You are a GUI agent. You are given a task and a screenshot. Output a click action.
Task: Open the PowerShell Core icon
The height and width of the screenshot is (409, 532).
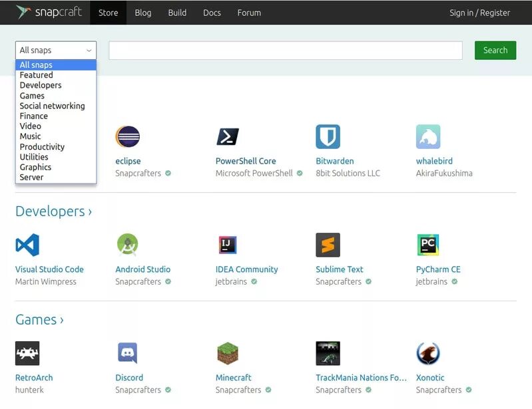(228, 136)
